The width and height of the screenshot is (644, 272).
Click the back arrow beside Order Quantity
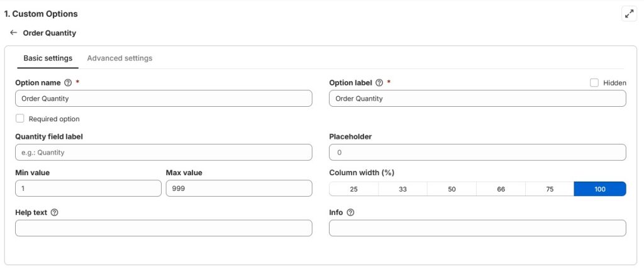[13, 33]
